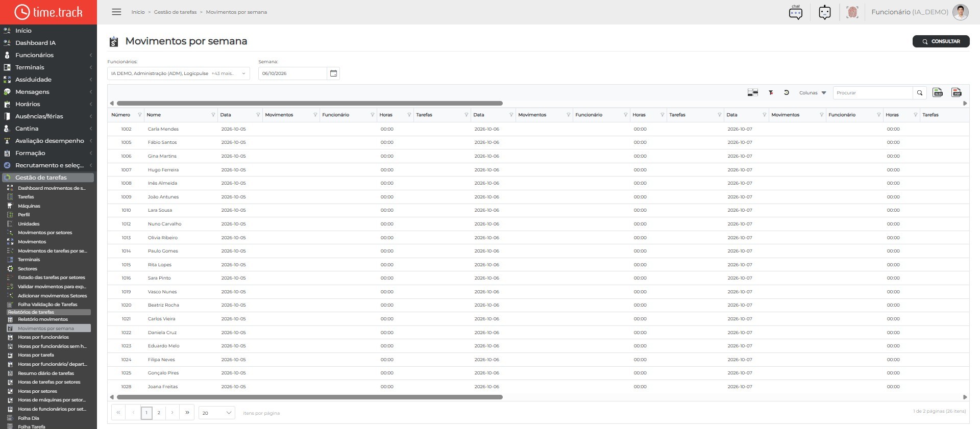This screenshot has height=429, width=980.
Task: Click into the Procurar search field
Action: [873, 93]
